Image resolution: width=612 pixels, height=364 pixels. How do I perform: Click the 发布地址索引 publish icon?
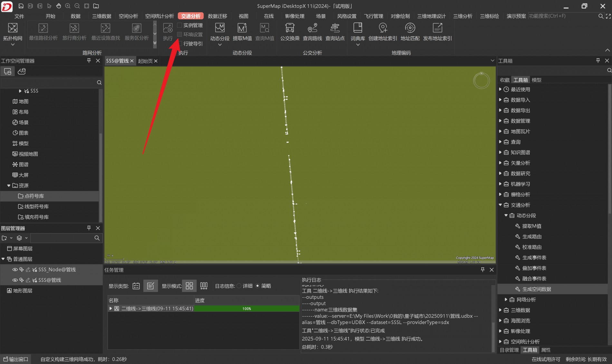[437, 29]
